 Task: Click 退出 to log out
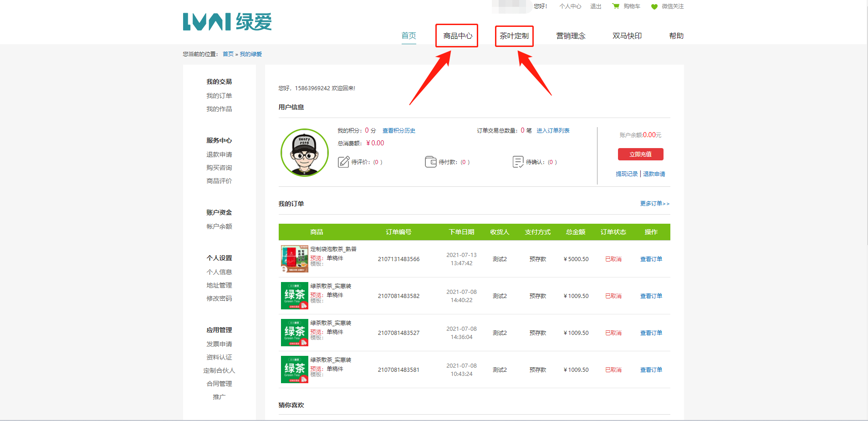coord(596,6)
